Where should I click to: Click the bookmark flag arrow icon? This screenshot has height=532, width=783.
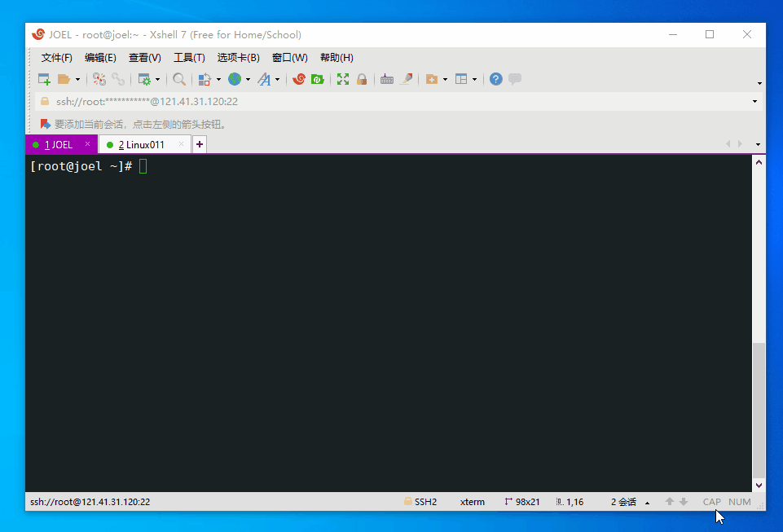coord(45,124)
